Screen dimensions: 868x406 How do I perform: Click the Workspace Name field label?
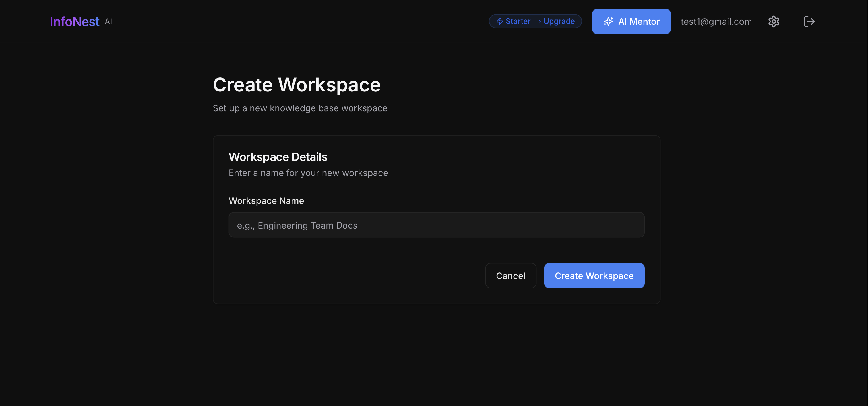[266, 201]
